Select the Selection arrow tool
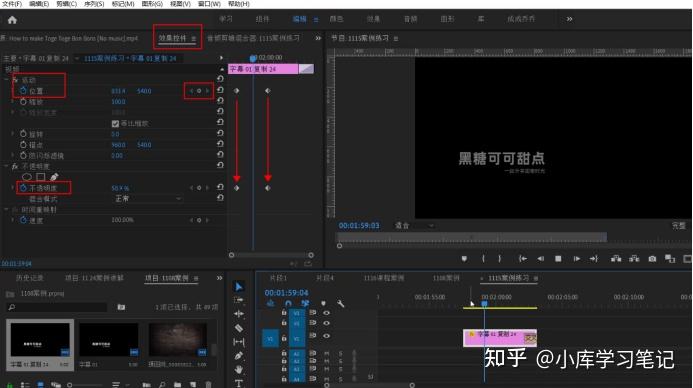 pyautogui.click(x=239, y=287)
